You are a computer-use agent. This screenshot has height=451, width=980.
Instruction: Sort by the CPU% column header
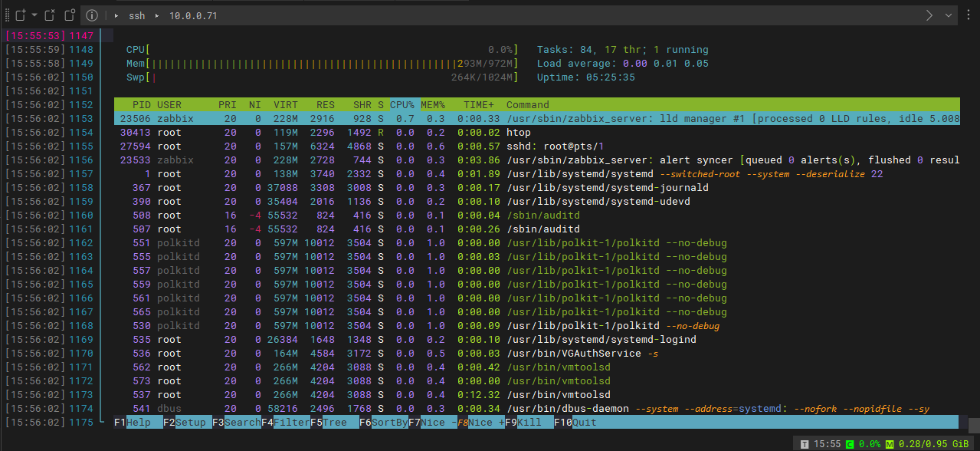point(402,105)
